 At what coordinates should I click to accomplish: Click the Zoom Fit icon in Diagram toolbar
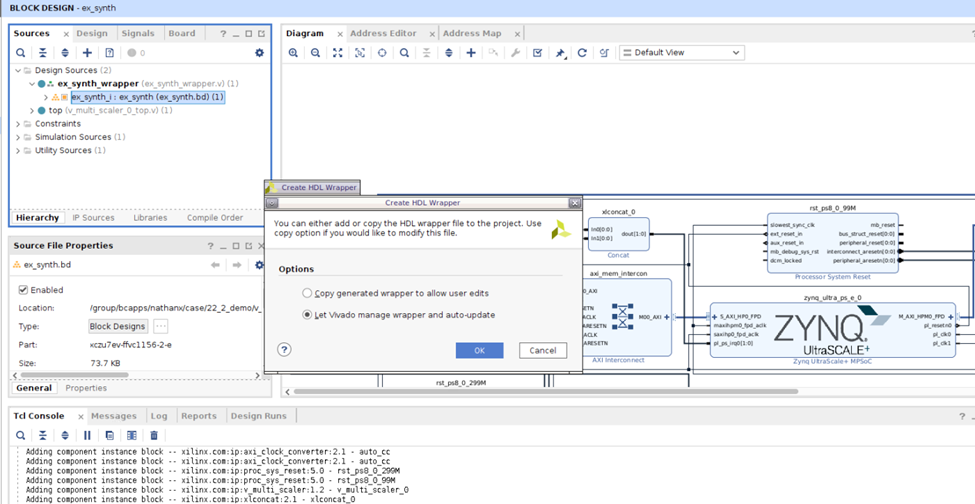338,53
